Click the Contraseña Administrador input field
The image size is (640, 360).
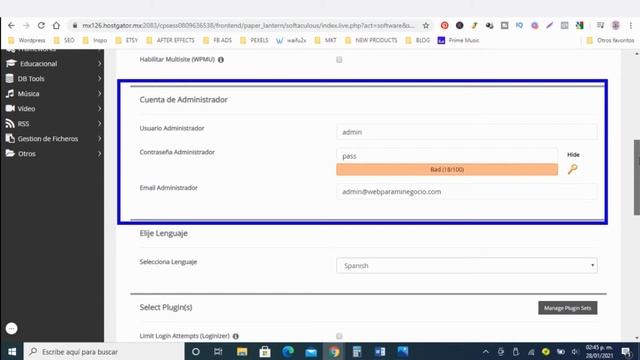click(447, 156)
